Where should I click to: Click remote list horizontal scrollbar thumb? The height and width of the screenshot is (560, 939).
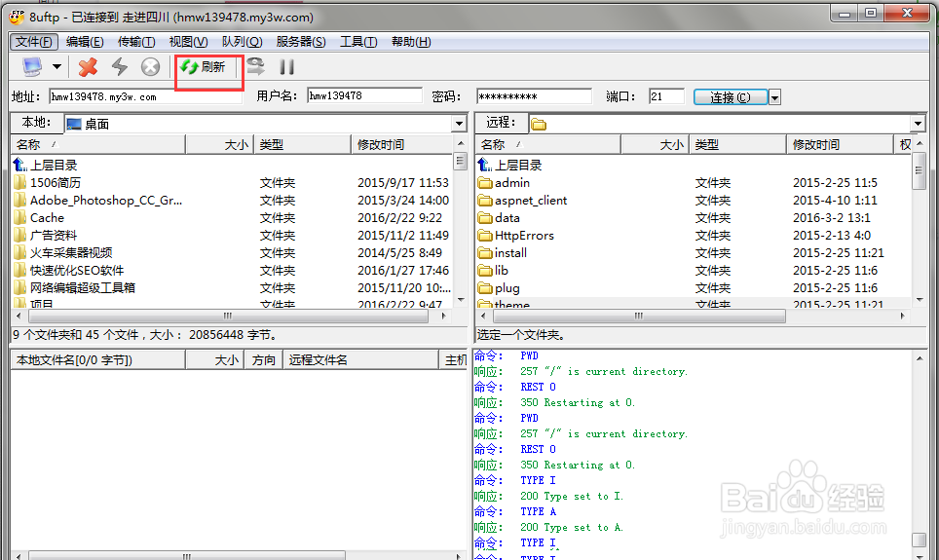coord(638,316)
